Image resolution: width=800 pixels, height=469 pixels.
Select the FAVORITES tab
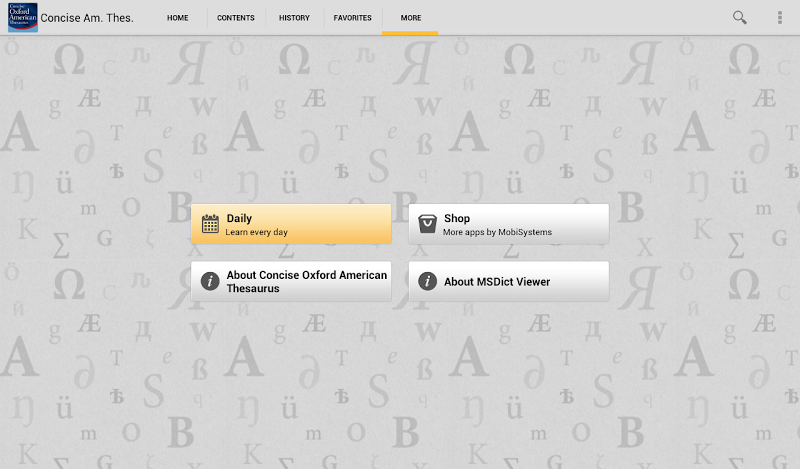(x=353, y=18)
